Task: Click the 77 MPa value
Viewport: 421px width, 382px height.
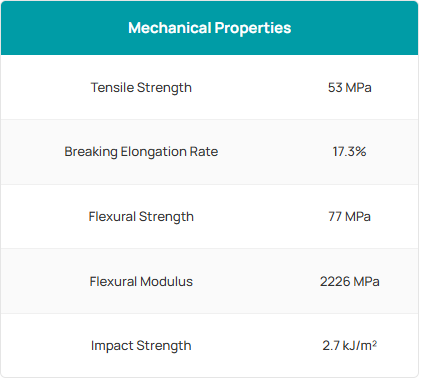Action: click(349, 217)
